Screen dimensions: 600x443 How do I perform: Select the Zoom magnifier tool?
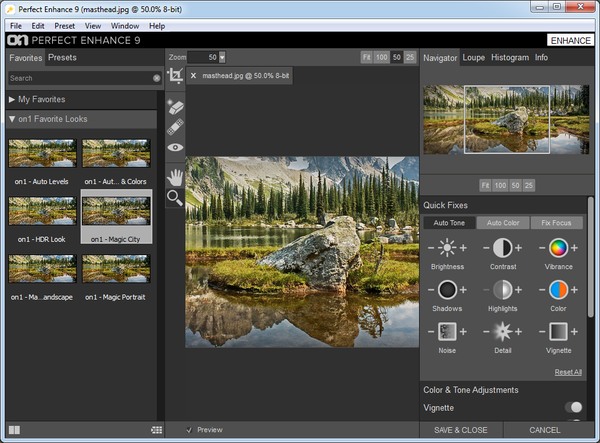175,198
